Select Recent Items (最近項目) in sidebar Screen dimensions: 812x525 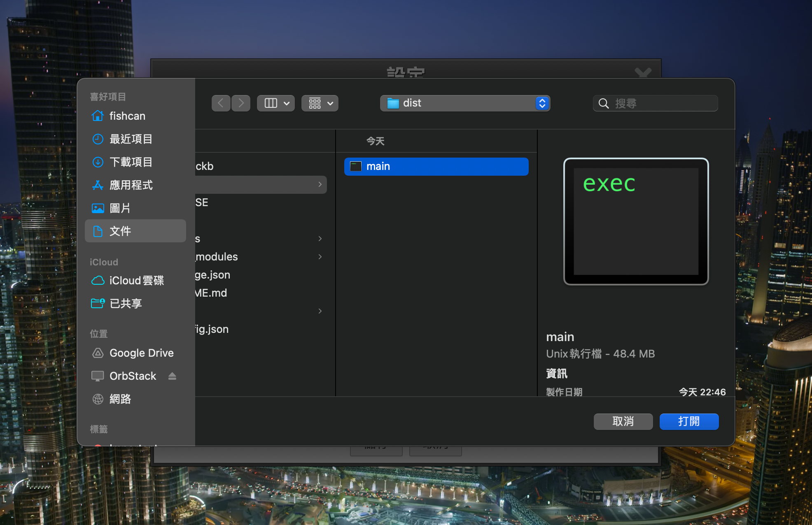point(131,139)
